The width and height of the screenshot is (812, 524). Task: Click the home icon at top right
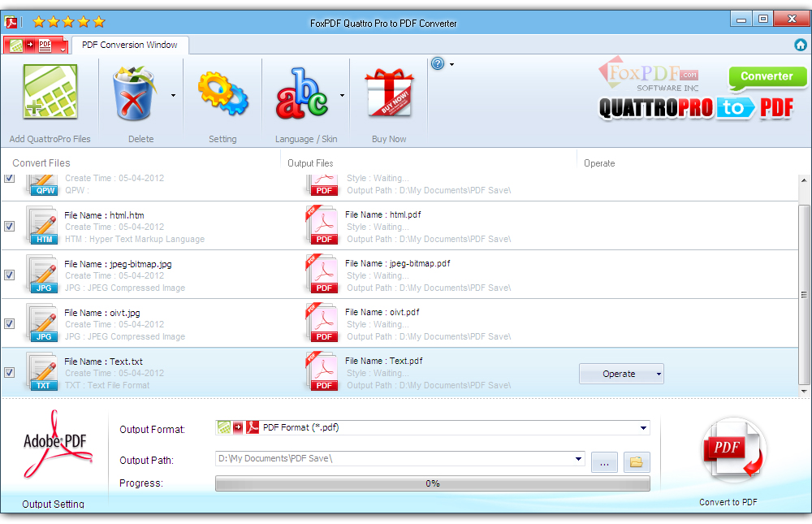click(800, 45)
